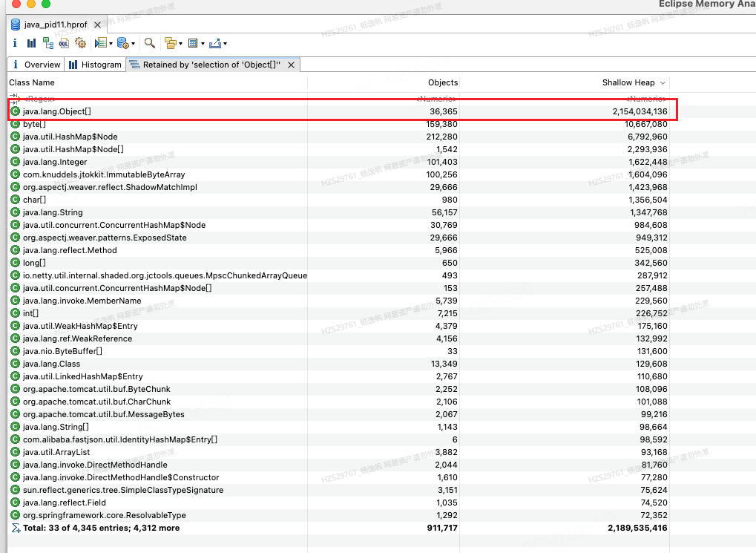This screenshot has height=553, width=756.
Task: Click the class icon beside java.util.HashMap$Node
Action: coord(15,137)
